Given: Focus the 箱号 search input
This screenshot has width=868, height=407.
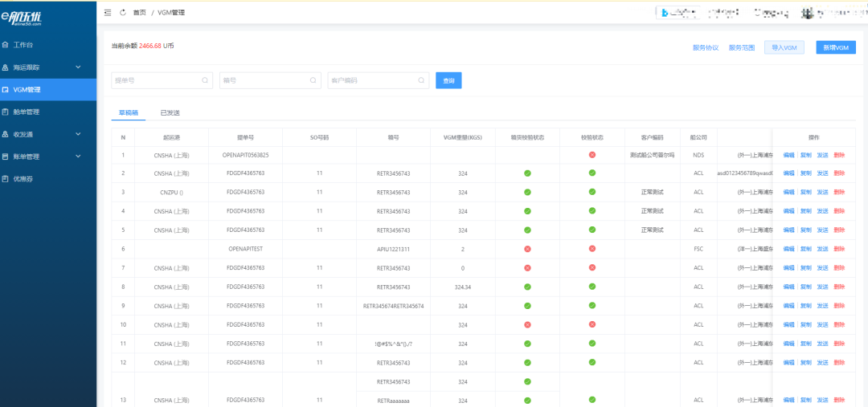Looking at the screenshot, I should pyautogui.click(x=270, y=80).
